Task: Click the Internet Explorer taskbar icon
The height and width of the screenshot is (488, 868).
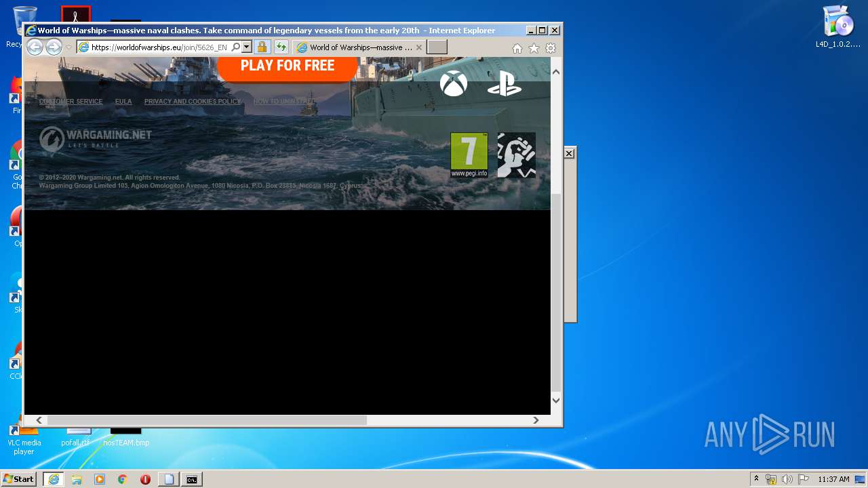Action: coord(54,479)
